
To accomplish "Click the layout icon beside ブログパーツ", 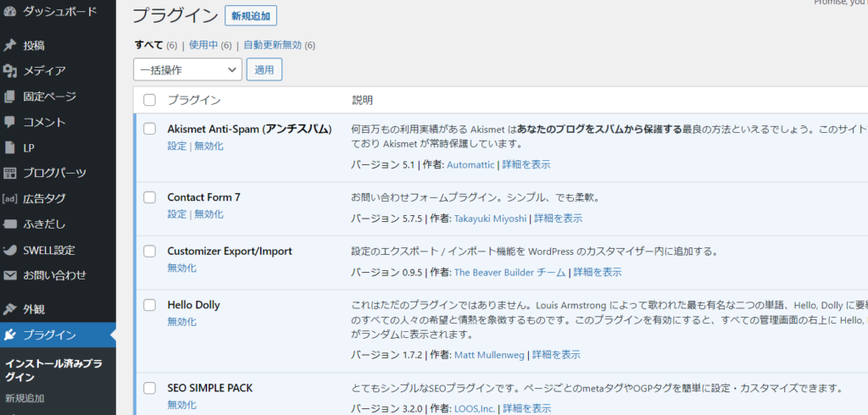I will pos(9,173).
